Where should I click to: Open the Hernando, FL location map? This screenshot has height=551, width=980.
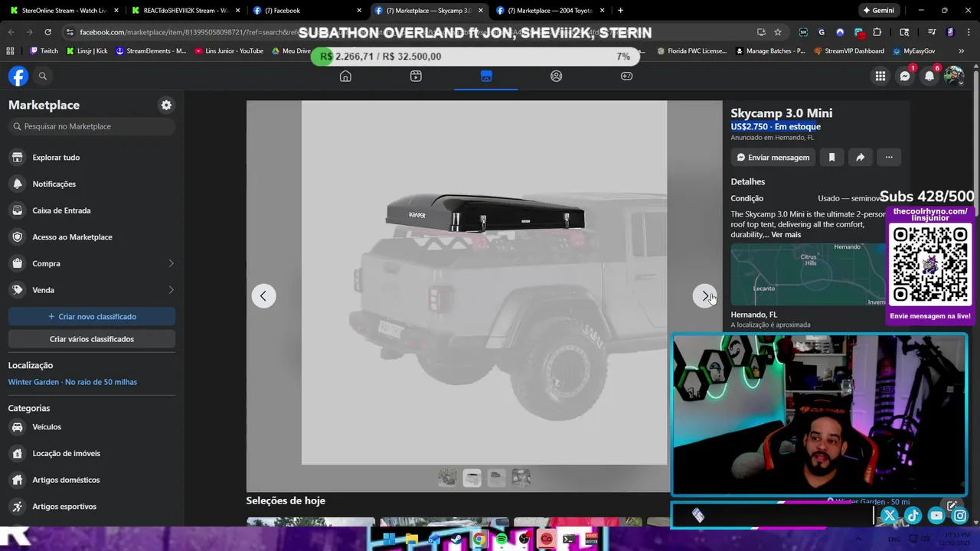[808, 275]
